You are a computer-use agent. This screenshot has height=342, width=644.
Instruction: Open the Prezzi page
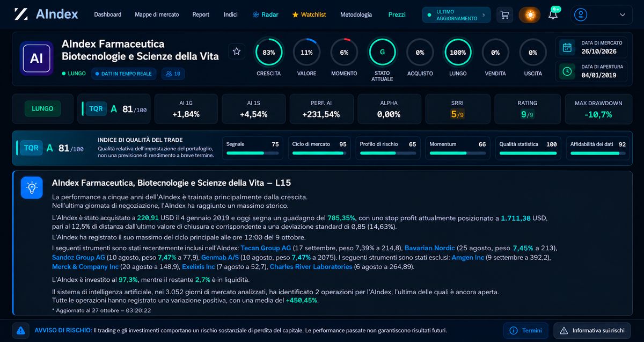pos(397,14)
